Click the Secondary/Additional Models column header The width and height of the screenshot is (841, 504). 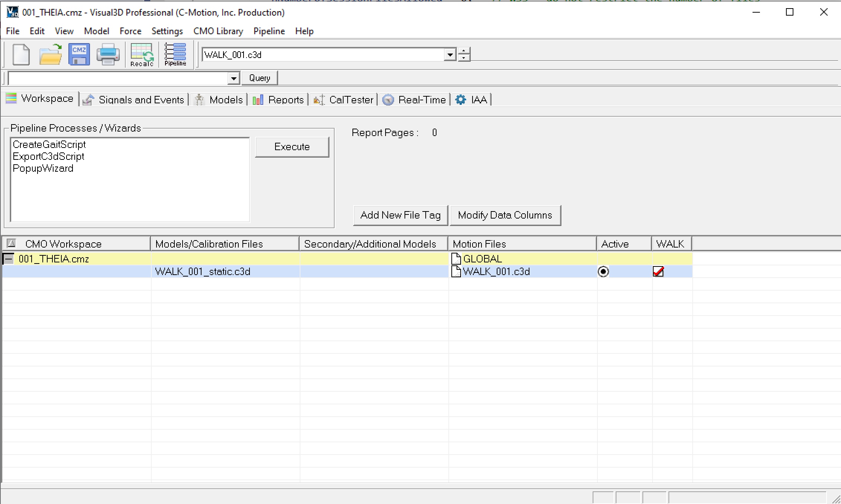click(374, 244)
